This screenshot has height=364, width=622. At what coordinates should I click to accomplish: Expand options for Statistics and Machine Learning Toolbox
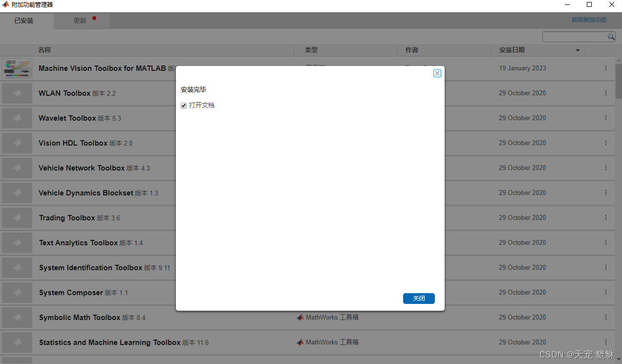point(605,342)
